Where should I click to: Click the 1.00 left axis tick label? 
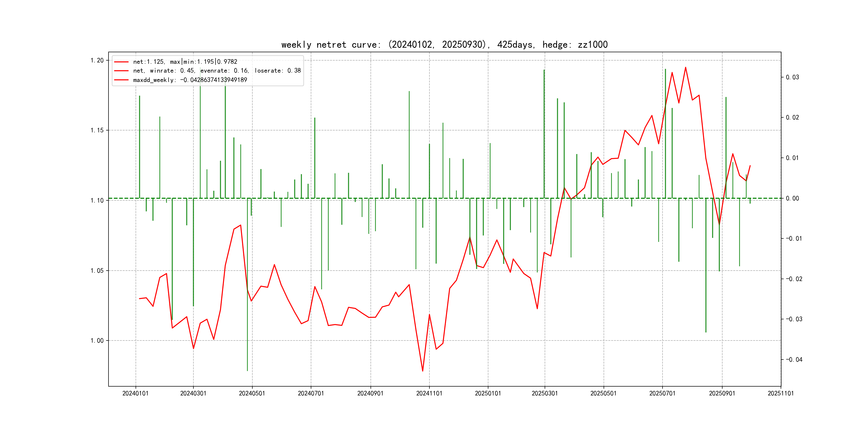97,341
